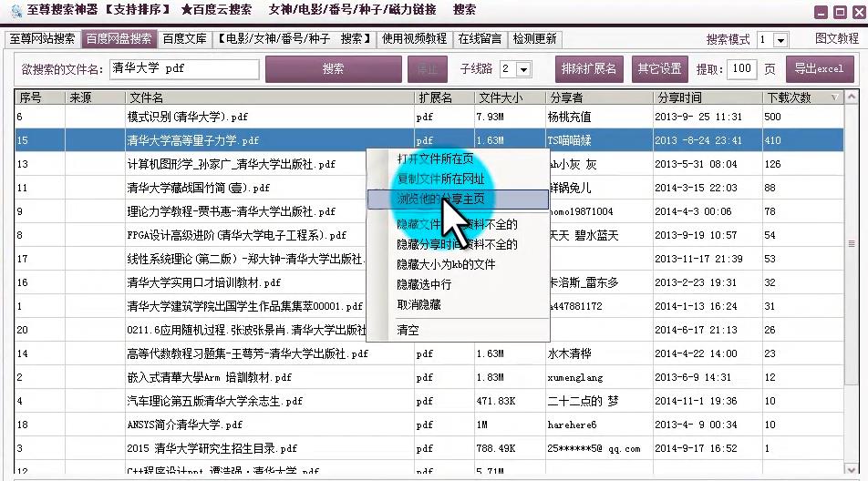Click the 导出excel button
Image resolution: width=868 pixels, height=481 pixels.
[x=820, y=69]
